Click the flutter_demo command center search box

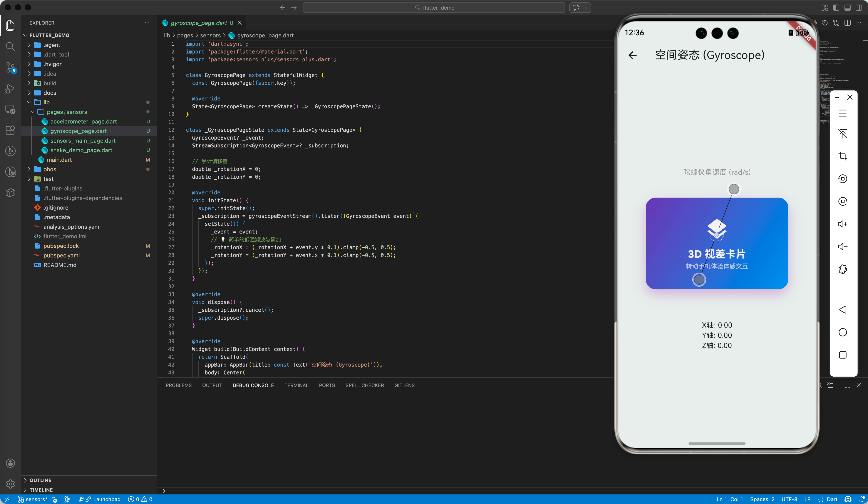click(434, 8)
